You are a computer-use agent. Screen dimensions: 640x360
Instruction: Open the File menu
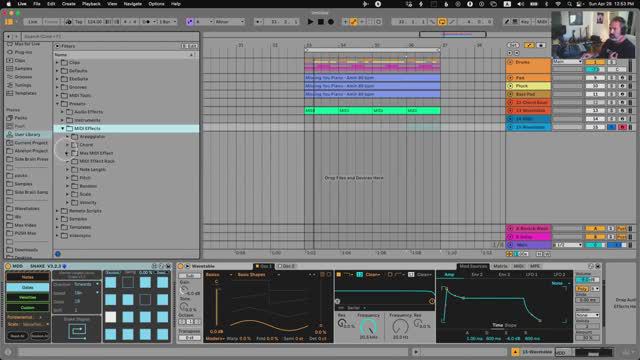pos(37,4)
